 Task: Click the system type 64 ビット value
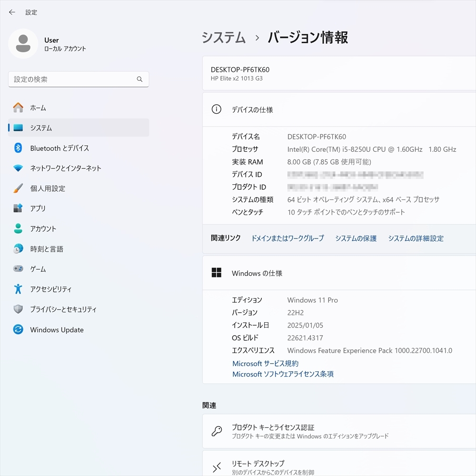click(x=363, y=199)
